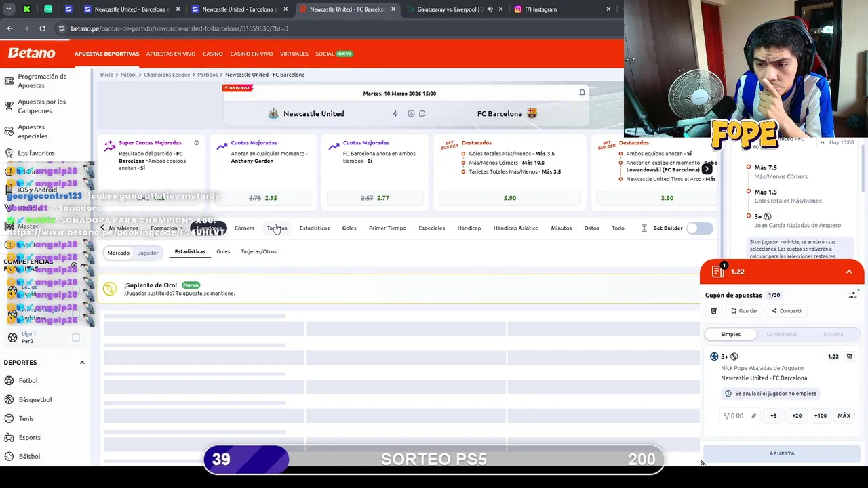The height and width of the screenshot is (488, 868).
Task: Click the lightning bolt match icon
Action: pos(395,113)
